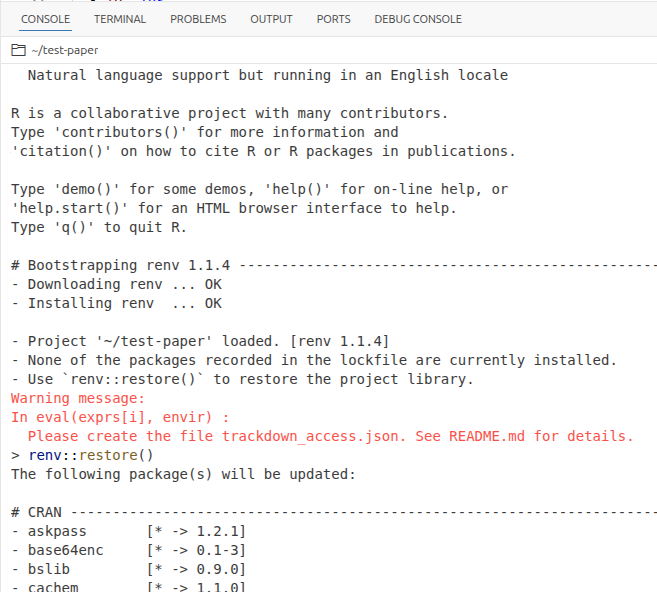This screenshot has height=592, width=657.
Task: Switch to the CONSOLE tab
Action: tap(46, 19)
